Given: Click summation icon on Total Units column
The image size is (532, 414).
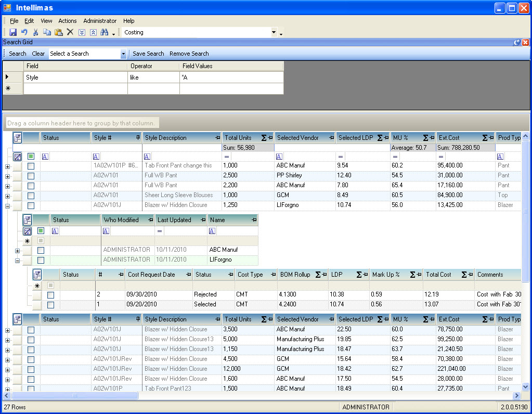Looking at the screenshot, I should (x=264, y=138).
